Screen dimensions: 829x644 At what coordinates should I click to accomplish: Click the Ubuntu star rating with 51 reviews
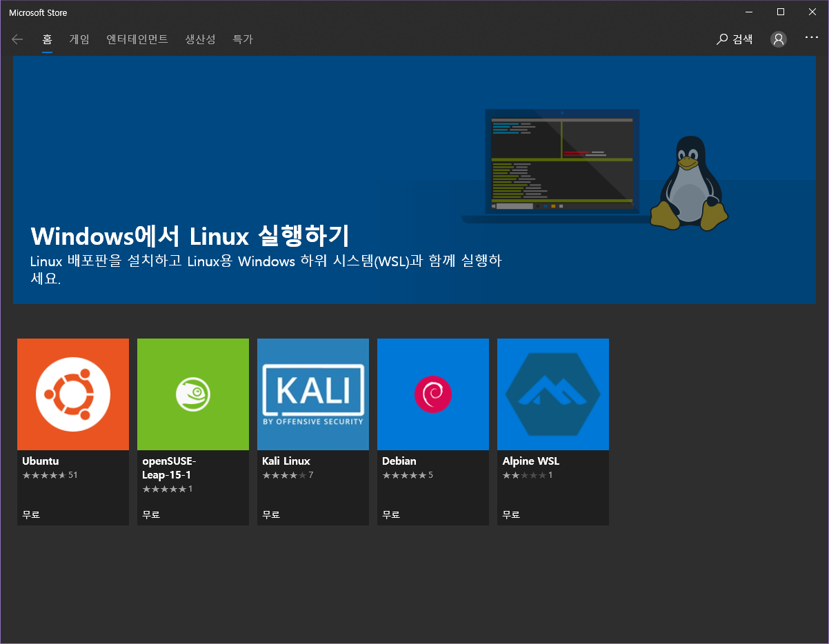(50, 475)
